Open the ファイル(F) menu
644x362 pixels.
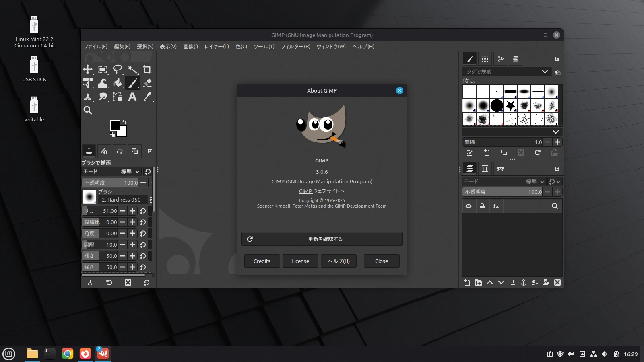click(95, 47)
